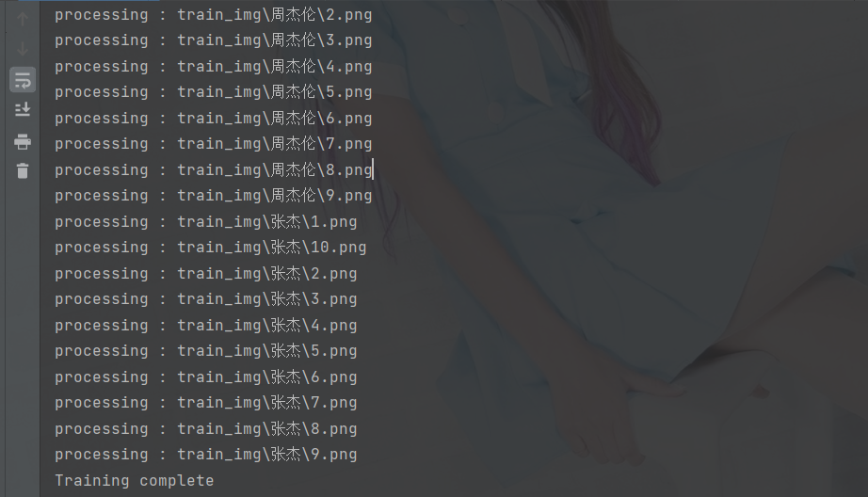Image resolution: width=868 pixels, height=497 pixels.
Task: Toggle the soft-wrap console icon
Action: (23, 80)
